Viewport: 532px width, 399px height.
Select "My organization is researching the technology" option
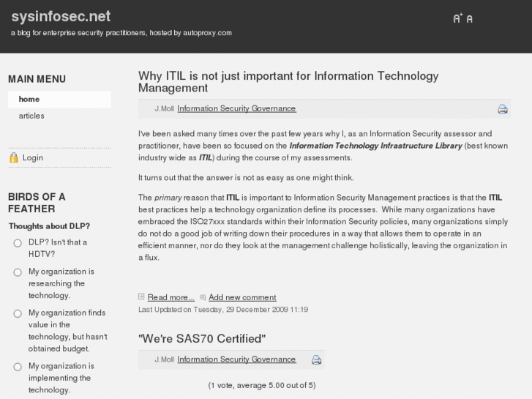click(18, 272)
